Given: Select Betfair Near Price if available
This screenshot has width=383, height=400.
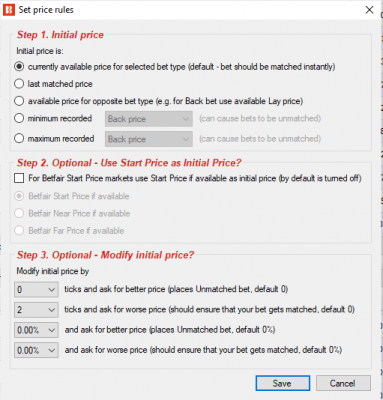Looking at the screenshot, I should point(19,213).
